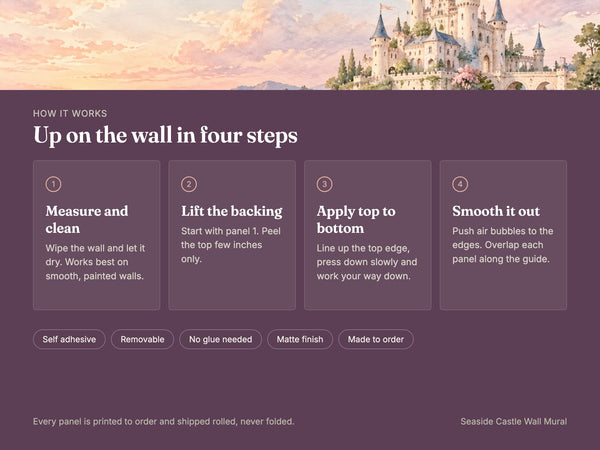Click the step 1 circled number icon
The image size is (600, 450).
point(54,184)
